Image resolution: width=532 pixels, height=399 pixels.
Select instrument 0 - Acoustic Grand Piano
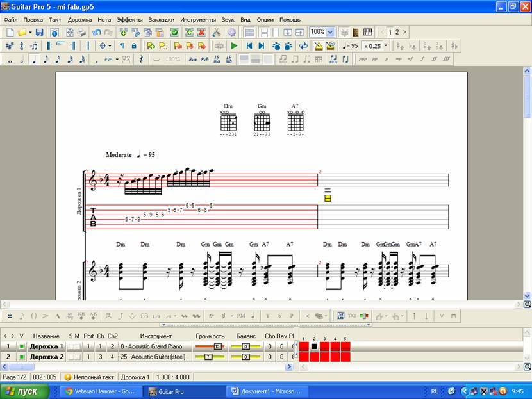(x=151, y=346)
